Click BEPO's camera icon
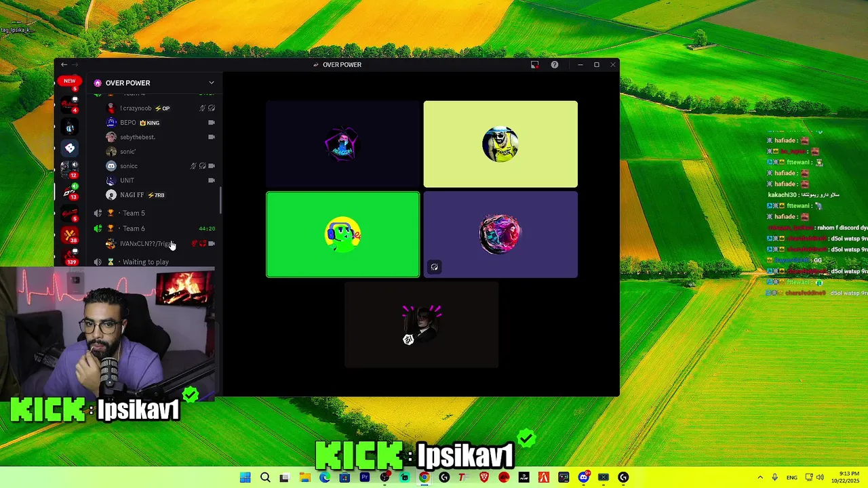 point(212,123)
